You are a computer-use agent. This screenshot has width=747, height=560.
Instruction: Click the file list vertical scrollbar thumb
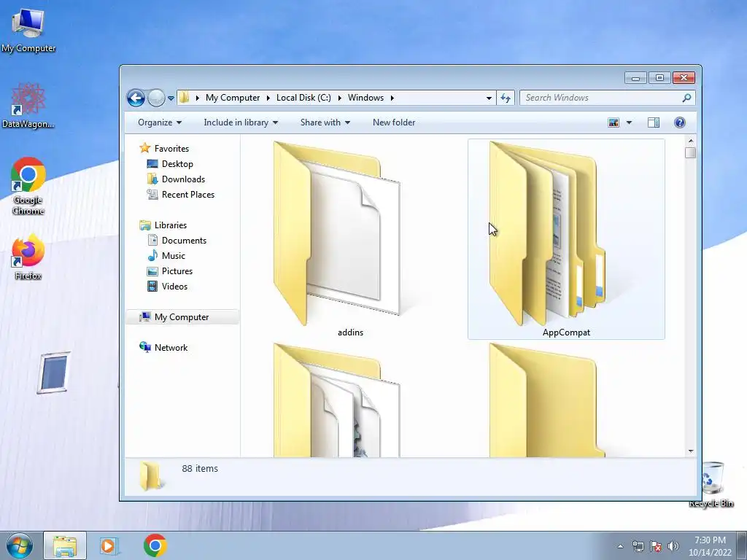click(690, 153)
